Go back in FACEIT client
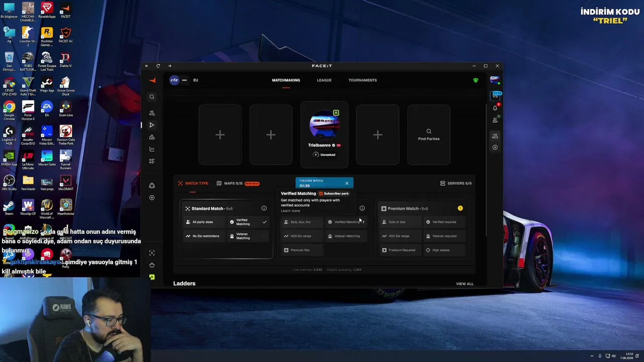This screenshot has height=362, width=644. 146,66
